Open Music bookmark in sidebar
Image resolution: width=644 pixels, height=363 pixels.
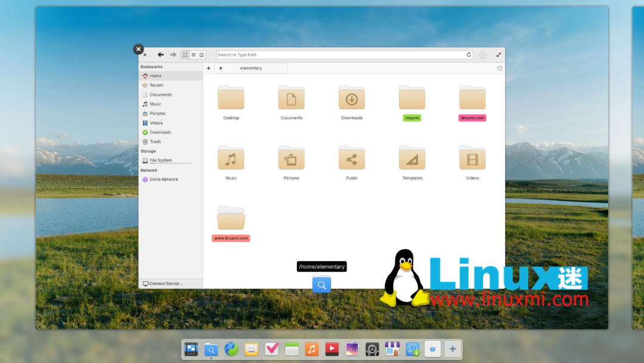click(171, 104)
